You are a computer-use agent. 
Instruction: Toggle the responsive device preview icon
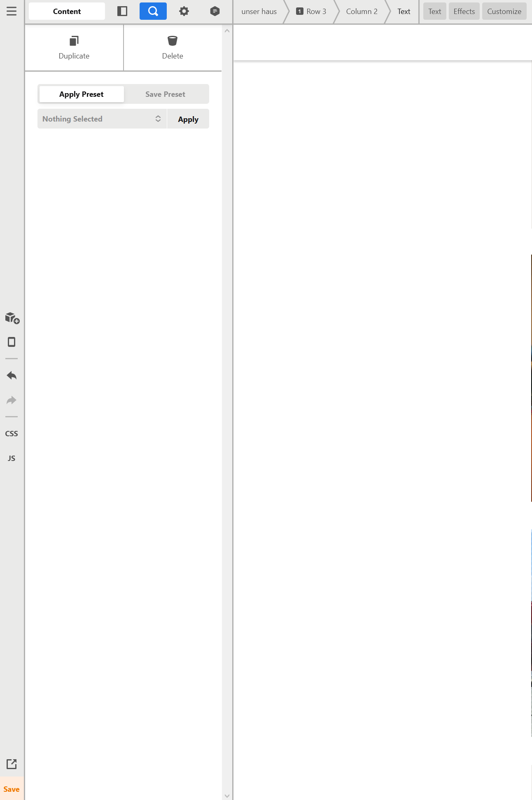coord(12,342)
